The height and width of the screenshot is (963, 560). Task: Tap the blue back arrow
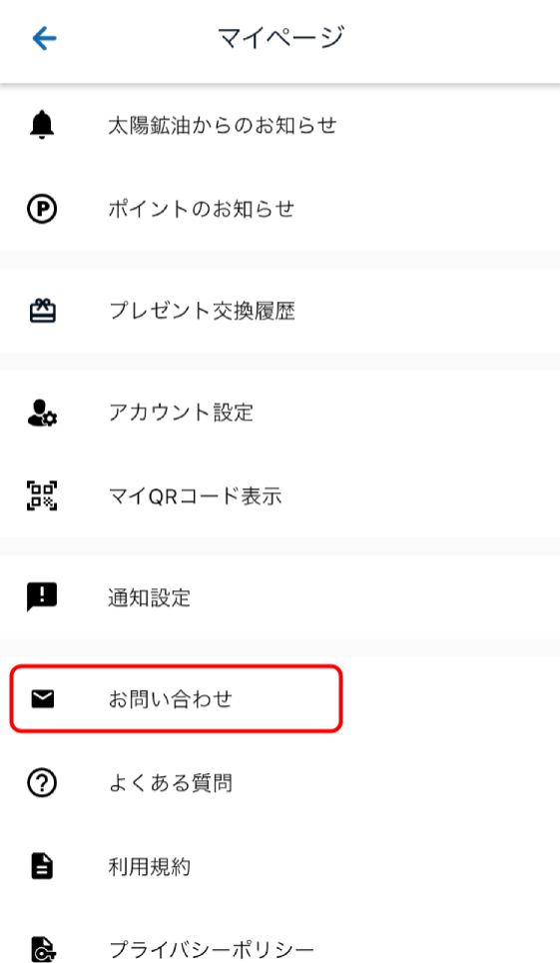pyautogui.click(x=44, y=39)
